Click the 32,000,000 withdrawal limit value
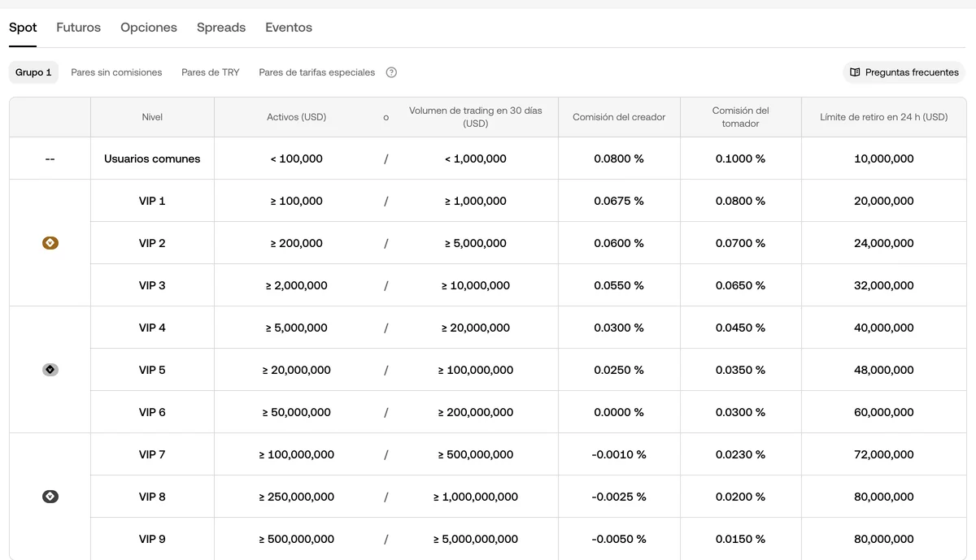This screenshot has width=976, height=560. click(884, 285)
